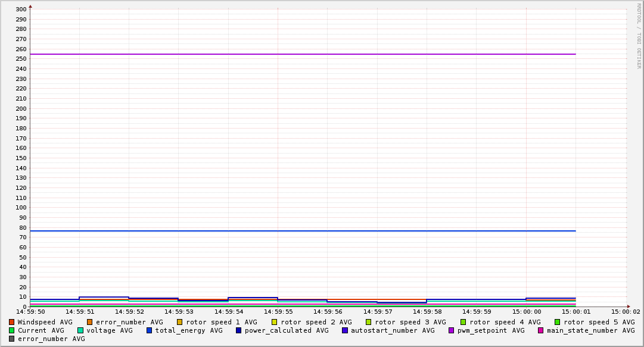Click the 50 y-axis label
Viewport: 644px width, 347px height.
(23, 258)
